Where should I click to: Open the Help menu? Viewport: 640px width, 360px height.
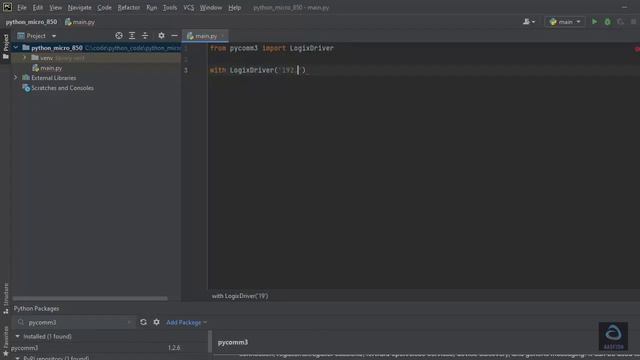pos(234,7)
